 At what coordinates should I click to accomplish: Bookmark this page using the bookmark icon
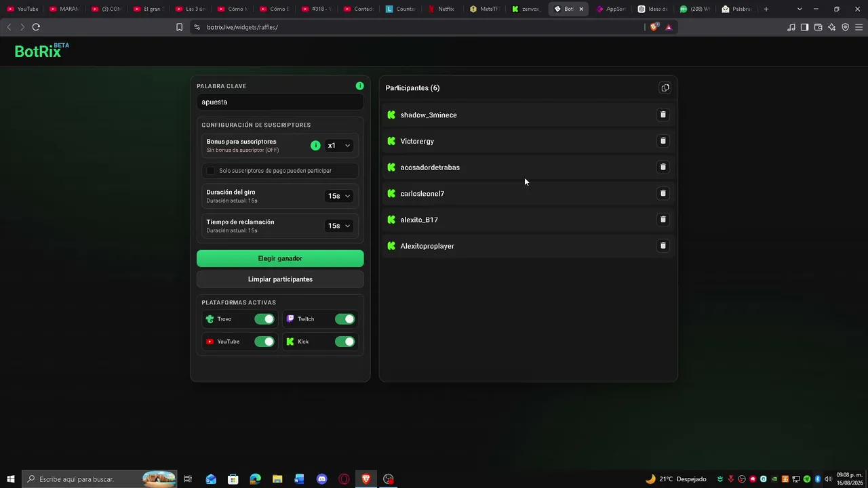tap(179, 27)
